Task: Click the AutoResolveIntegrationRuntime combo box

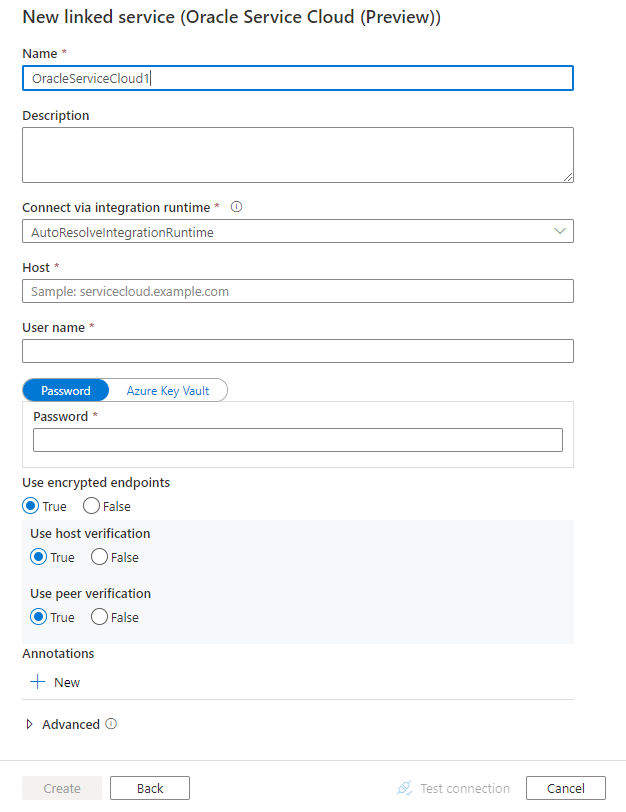Action: (x=297, y=230)
